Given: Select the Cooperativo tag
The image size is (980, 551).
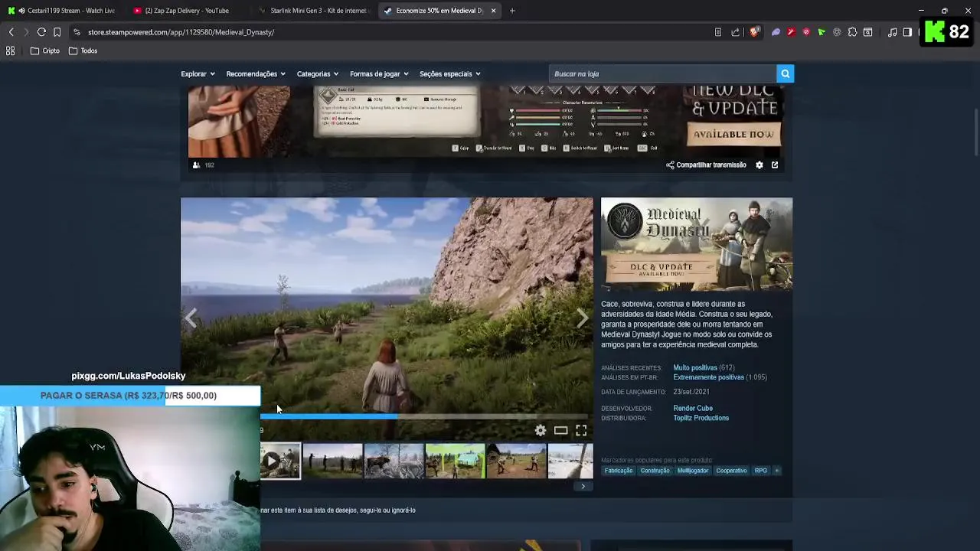Looking at the screenshot, I should click(x=731, y=471).
